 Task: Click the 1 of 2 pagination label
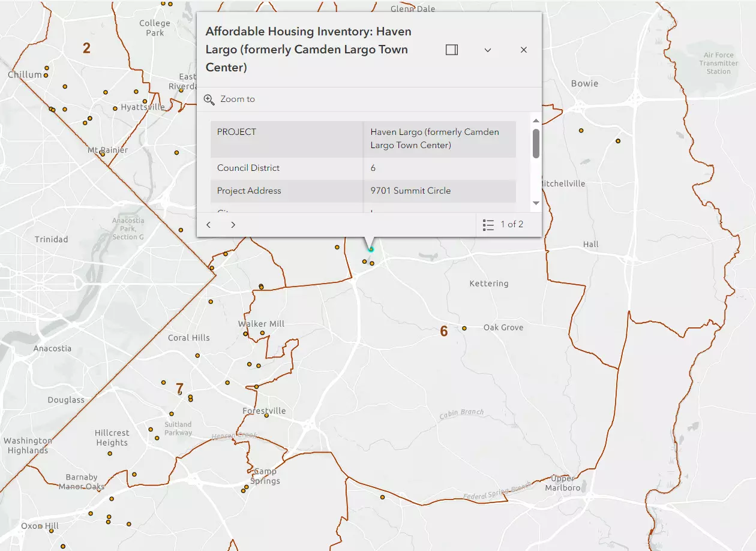tap(511, 224)
